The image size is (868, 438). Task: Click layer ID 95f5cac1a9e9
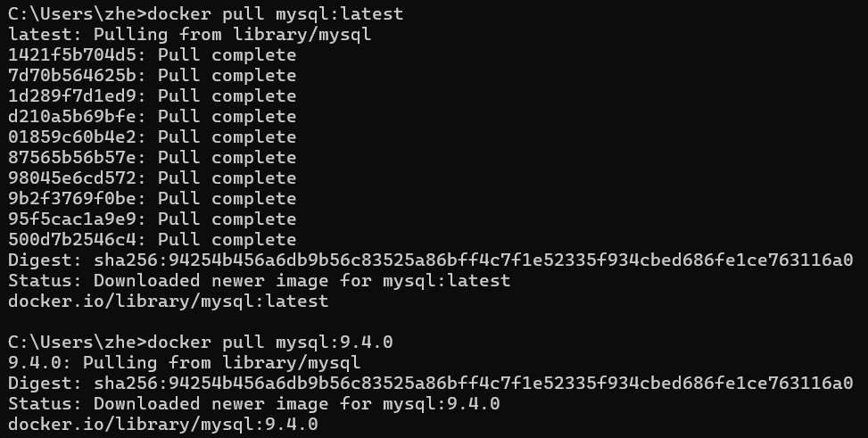click(72, 219)
